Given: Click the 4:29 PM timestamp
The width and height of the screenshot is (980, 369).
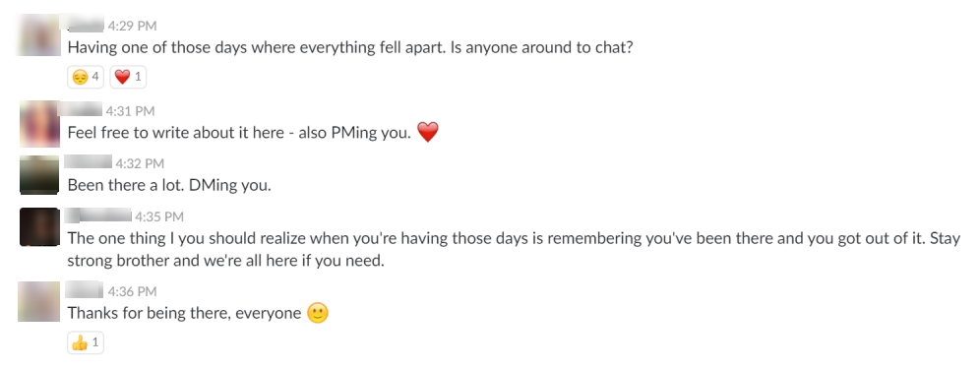Looking at the screenshot, I should (133, 26).
